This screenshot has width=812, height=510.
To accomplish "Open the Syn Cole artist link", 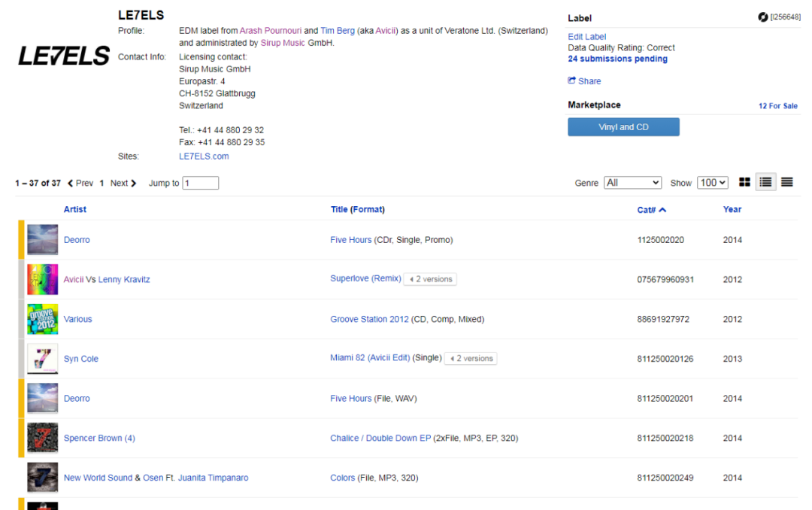I will pyautogui.click(x=80, y=359).
